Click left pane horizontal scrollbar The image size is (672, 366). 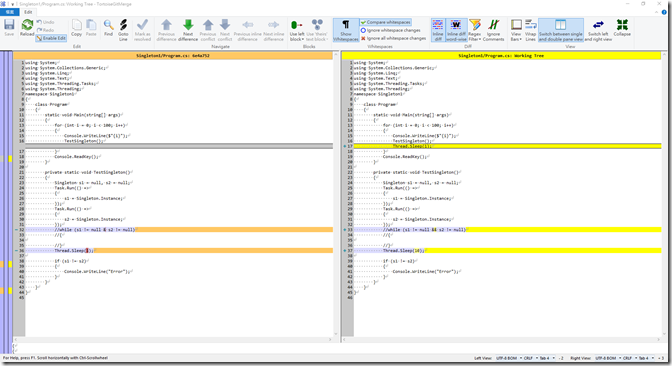(x=173, y=339)
